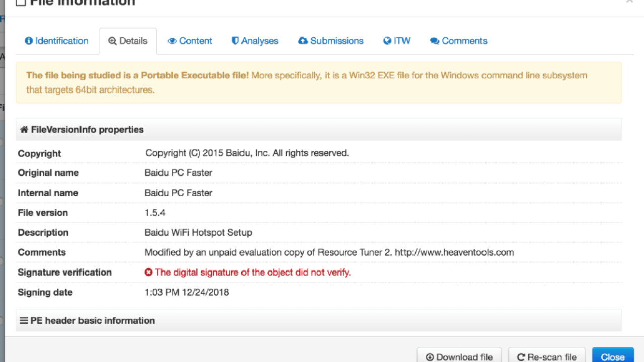The image size is (644, 362).
Task: Click the Portable Executable file warning banner
Action: tap(318, 82)
